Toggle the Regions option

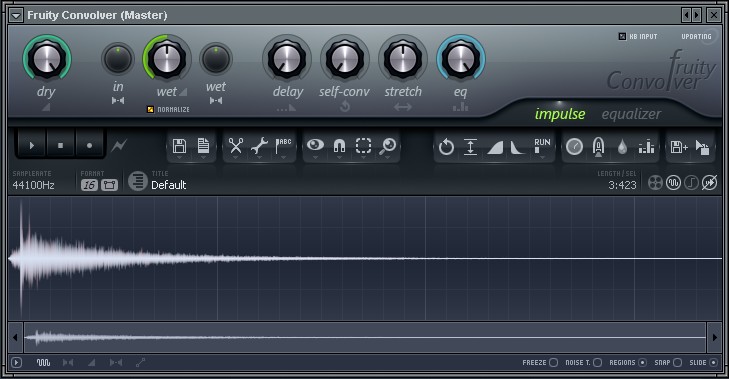(x=643, y=362)
